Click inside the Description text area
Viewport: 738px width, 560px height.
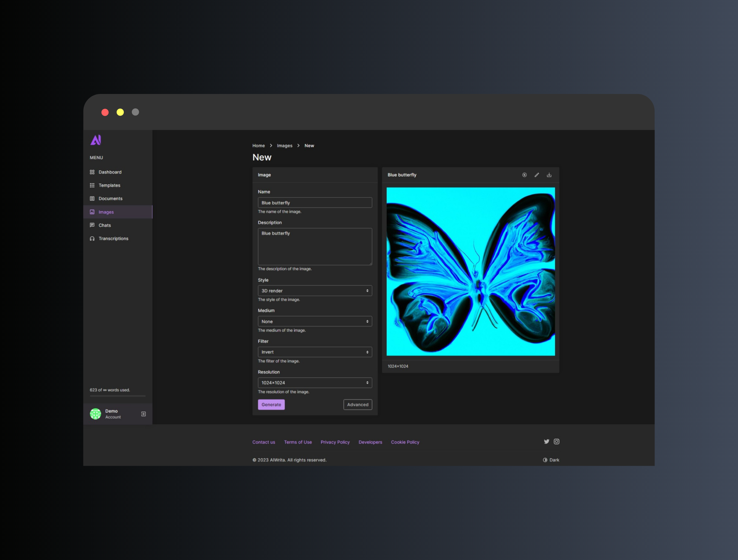point(315,247)
